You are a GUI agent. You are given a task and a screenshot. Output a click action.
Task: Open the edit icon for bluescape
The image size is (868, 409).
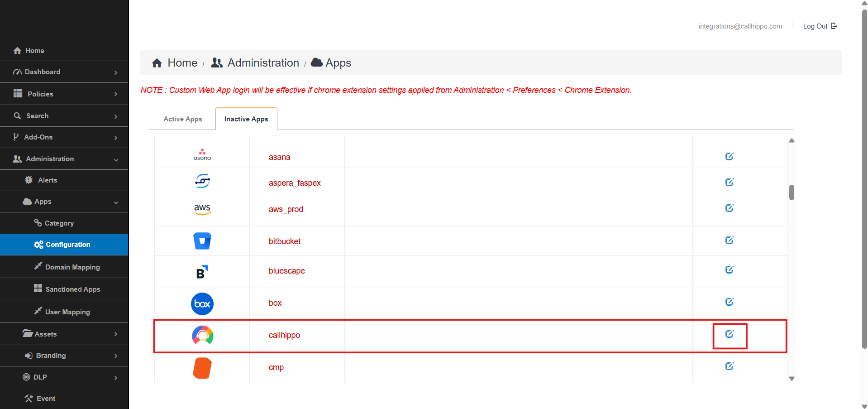pyautogui.click(x=729, y=269)
